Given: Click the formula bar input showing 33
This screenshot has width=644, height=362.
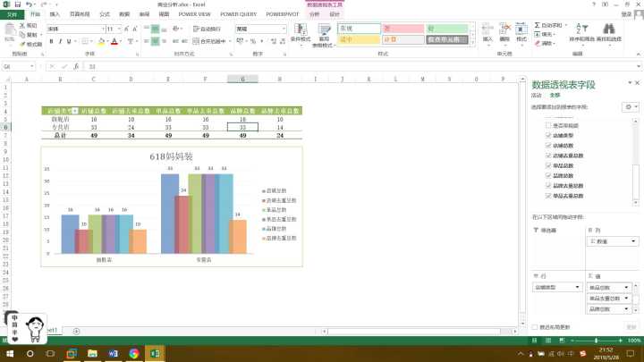Looking at the screenshot, I should coord(268,66).
